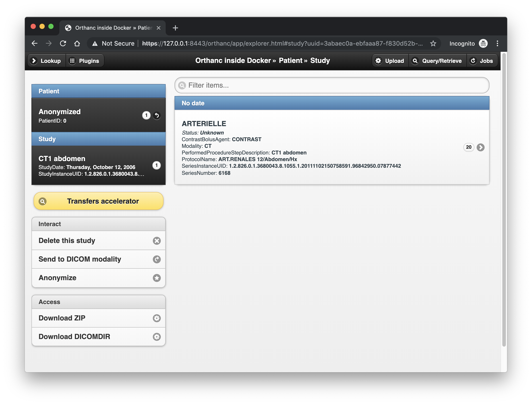Click Transfers accelerator button
This screenshot has width=532, height=405.
(x=98, y=200)
